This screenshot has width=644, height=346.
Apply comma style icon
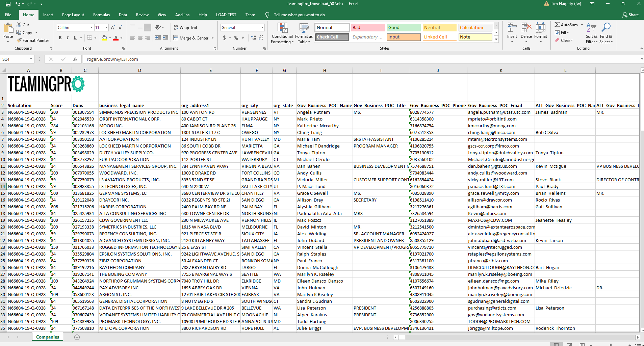tap(243, 38)
